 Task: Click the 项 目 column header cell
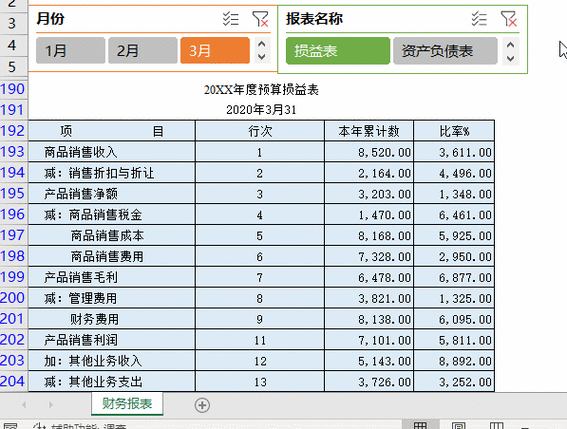pyautogui.click(x=112, y=131)
